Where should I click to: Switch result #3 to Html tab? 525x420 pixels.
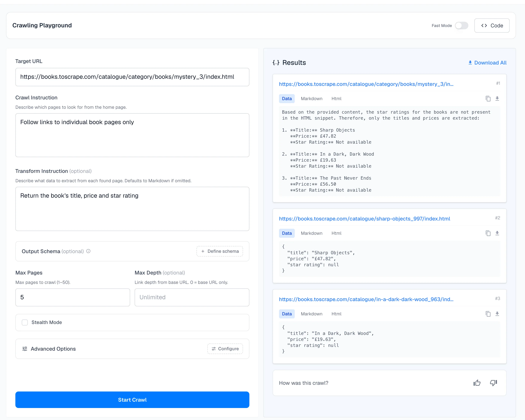[336, 314]
